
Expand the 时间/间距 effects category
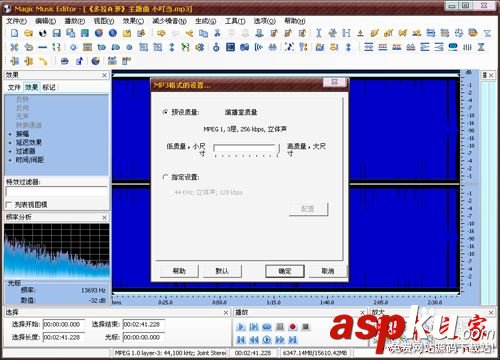tap(10, 160)
